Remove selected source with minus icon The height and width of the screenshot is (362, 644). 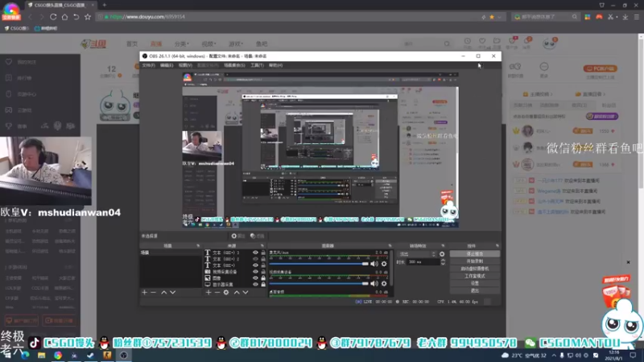coord(217,292)
